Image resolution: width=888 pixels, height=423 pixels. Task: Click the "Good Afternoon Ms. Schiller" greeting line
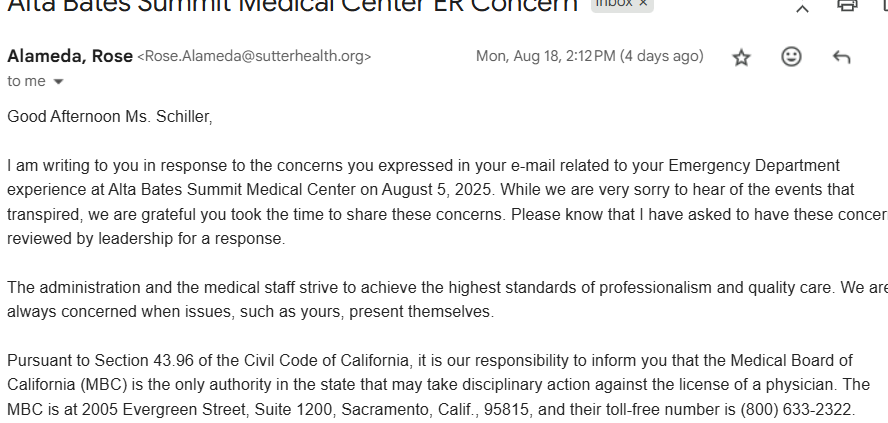coord(110,117)
